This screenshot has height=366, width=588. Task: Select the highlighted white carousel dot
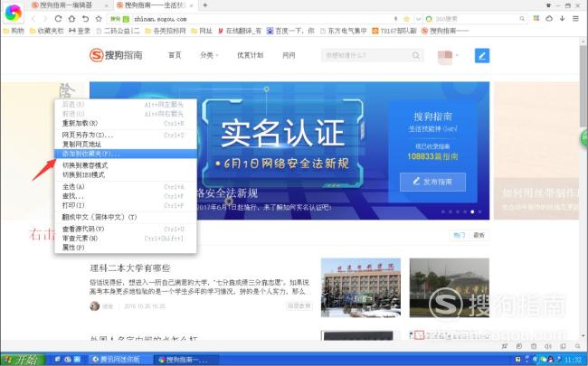click(472, 211)
